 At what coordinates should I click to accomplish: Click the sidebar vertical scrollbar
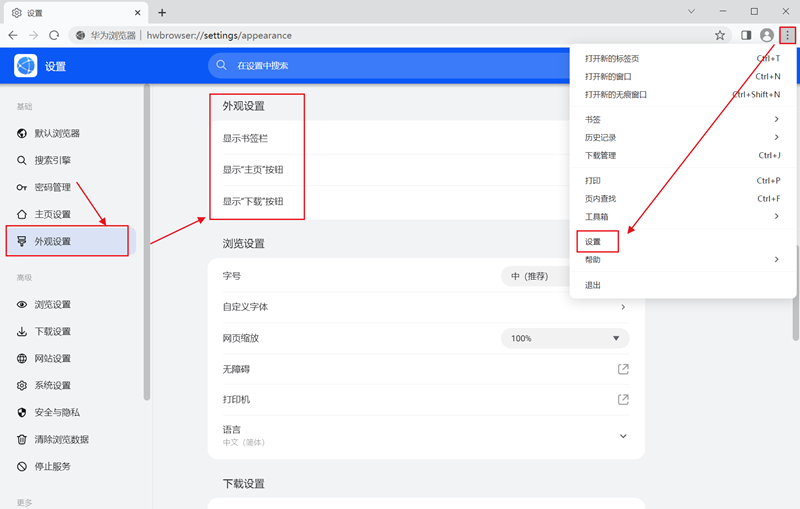(147, 240)
